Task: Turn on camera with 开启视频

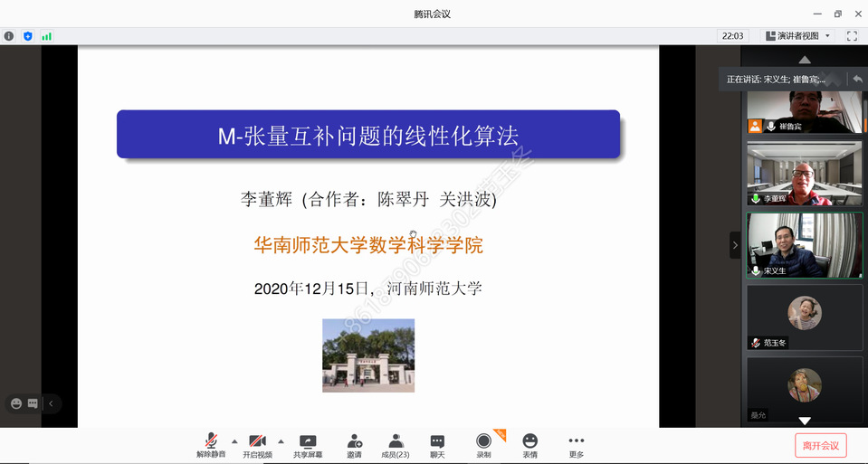Action: point(257,445)
